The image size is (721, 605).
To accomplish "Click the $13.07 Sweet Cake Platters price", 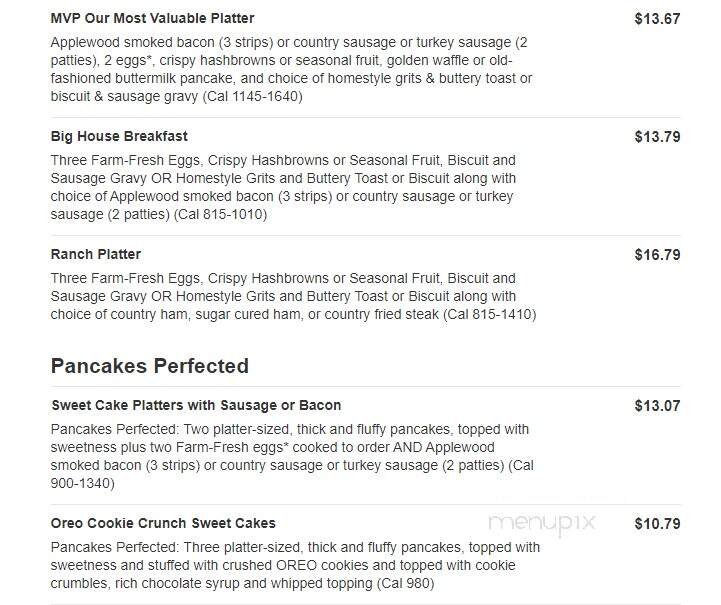I will [657, 405].
